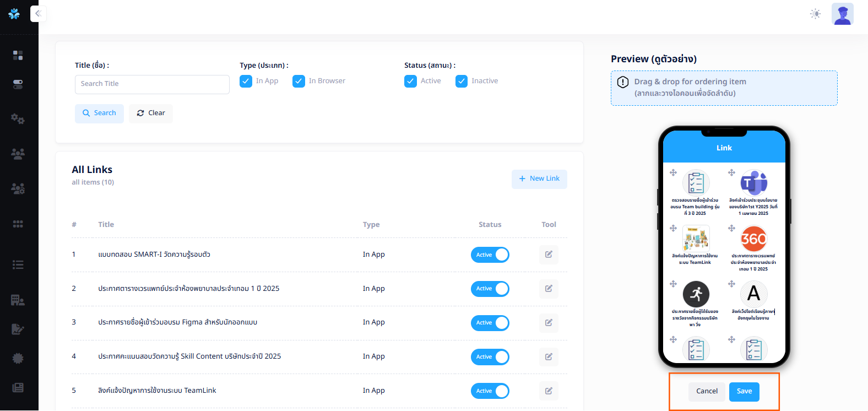Click the Microsoft Teams link icon in preview
The image size is (868, 411).
(753, 183)
